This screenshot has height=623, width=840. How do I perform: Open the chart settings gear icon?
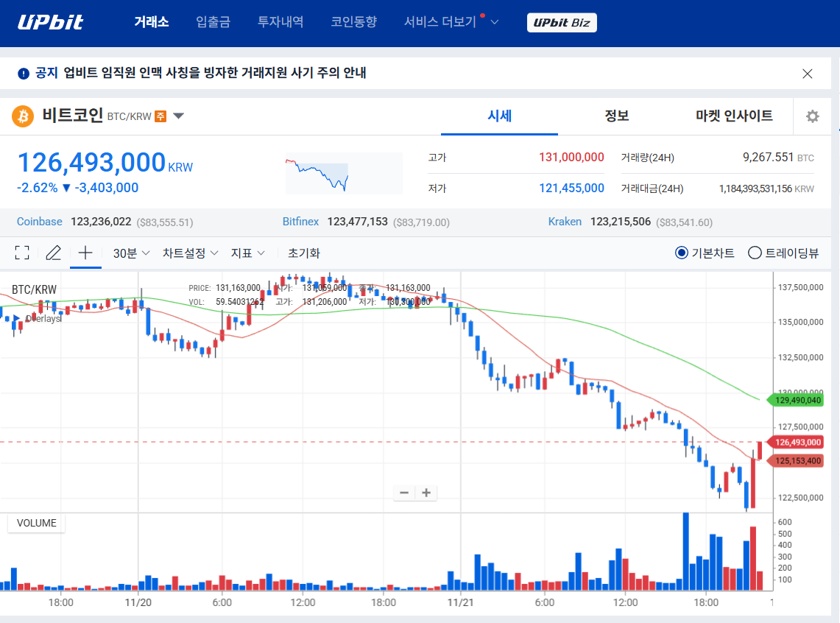(812, 116)
